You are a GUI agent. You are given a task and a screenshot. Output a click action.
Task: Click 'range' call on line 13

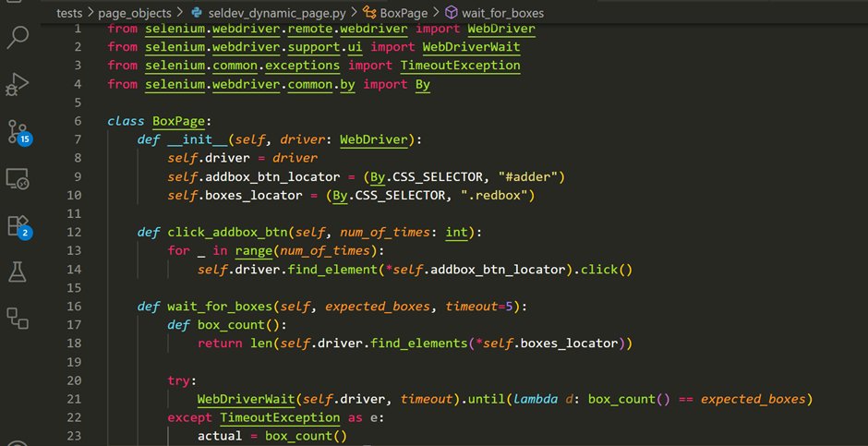coord(254,250)
